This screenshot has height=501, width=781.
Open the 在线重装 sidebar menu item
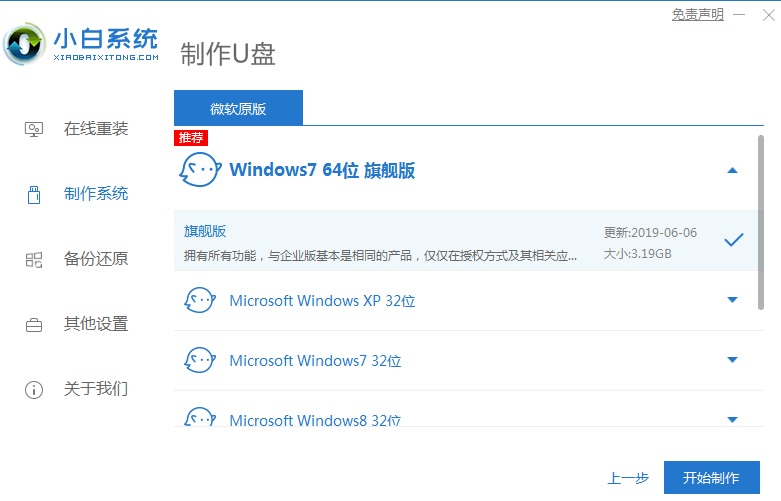point(96,129)
